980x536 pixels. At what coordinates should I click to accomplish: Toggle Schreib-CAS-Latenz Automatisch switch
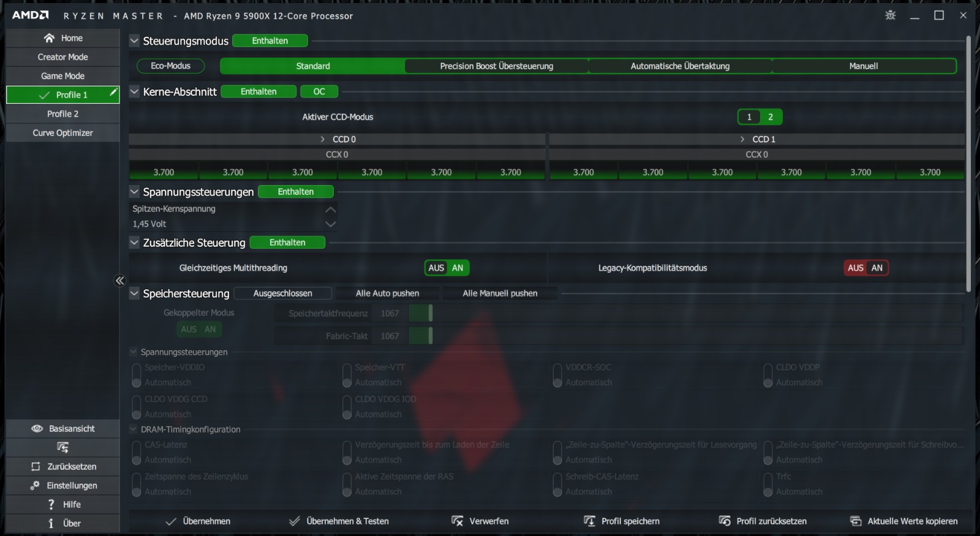[x=557, y=484]
